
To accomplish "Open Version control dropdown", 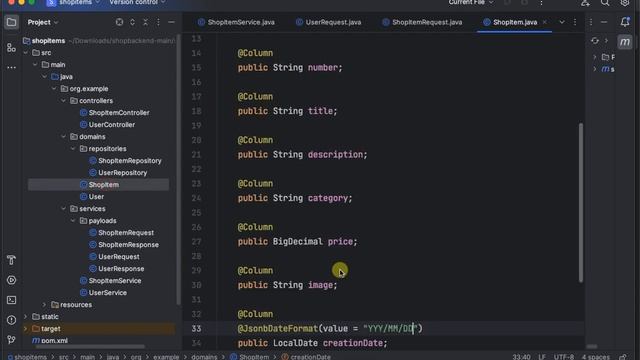I will click(x=137, y=3).
